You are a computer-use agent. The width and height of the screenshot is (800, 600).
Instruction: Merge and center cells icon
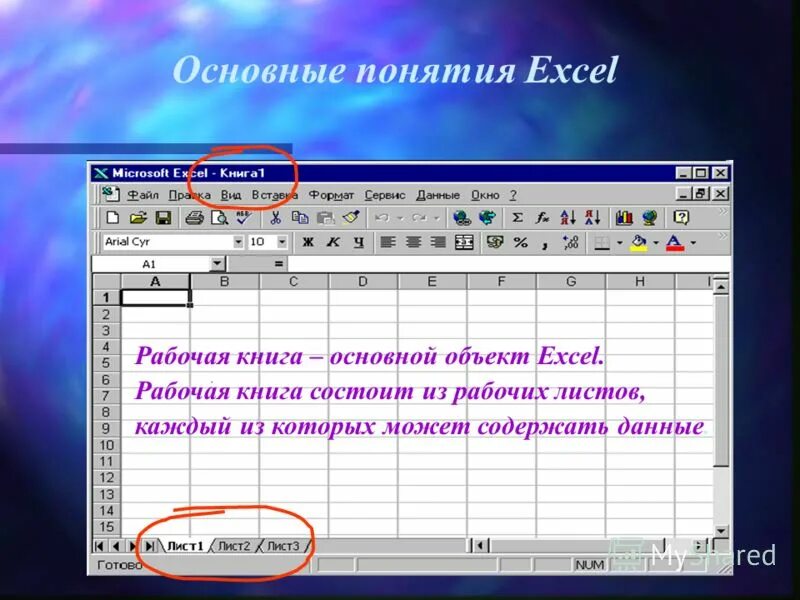click(464, 242)
